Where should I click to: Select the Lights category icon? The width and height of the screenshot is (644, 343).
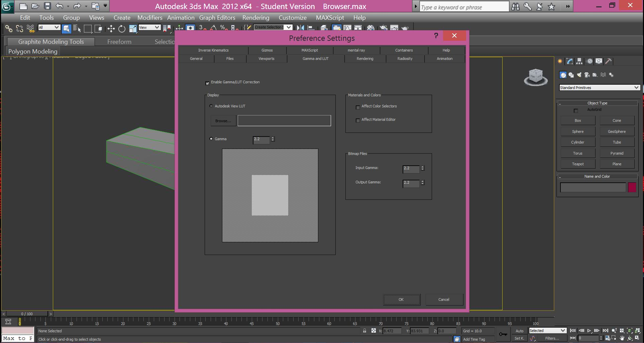tap(579, 75)
